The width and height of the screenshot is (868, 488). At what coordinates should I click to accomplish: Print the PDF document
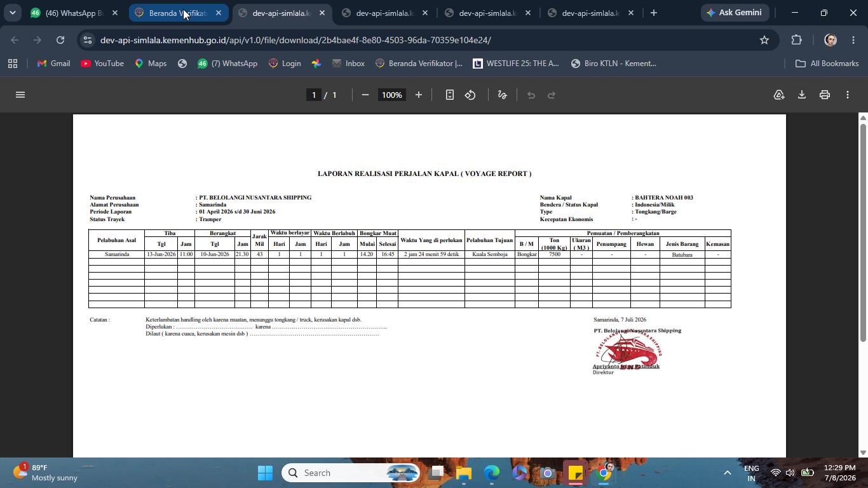[825, 95]
